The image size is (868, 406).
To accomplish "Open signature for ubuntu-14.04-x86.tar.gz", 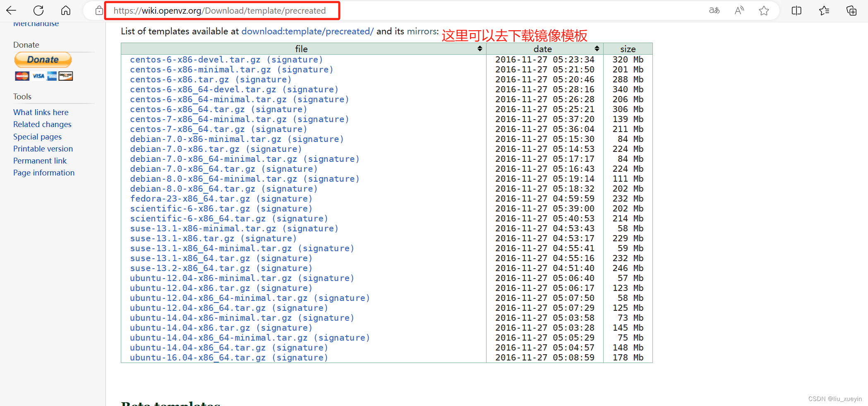I will [x=284, y=328].
